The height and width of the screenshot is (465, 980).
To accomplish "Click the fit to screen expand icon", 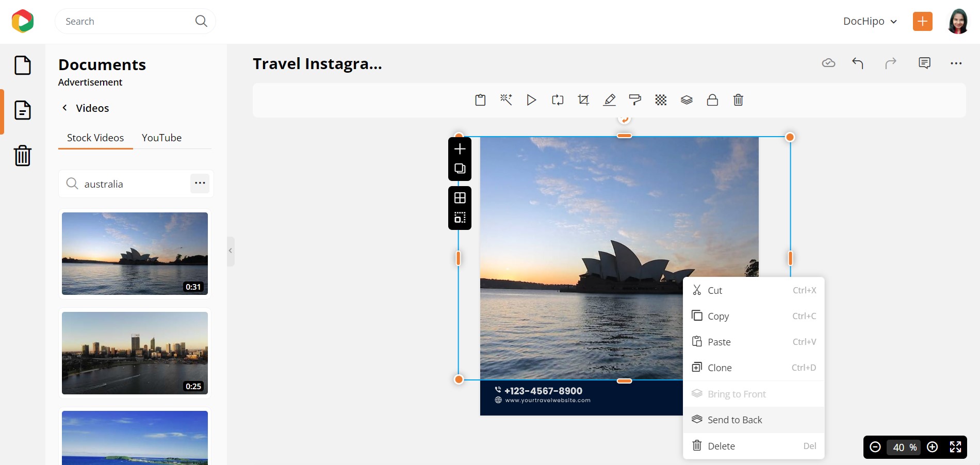I will click(x=955, y=447).
